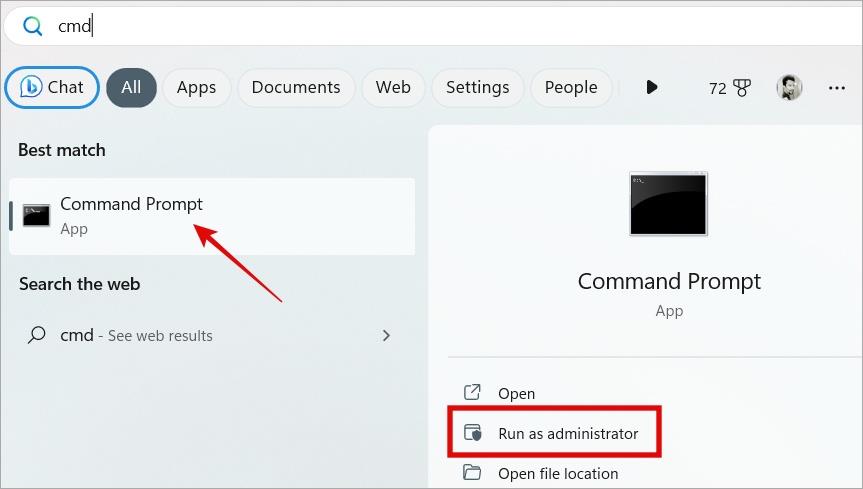Switch to the Documents filter tab
This screenshot has width=863, height=489.
(x=296, y=87)
